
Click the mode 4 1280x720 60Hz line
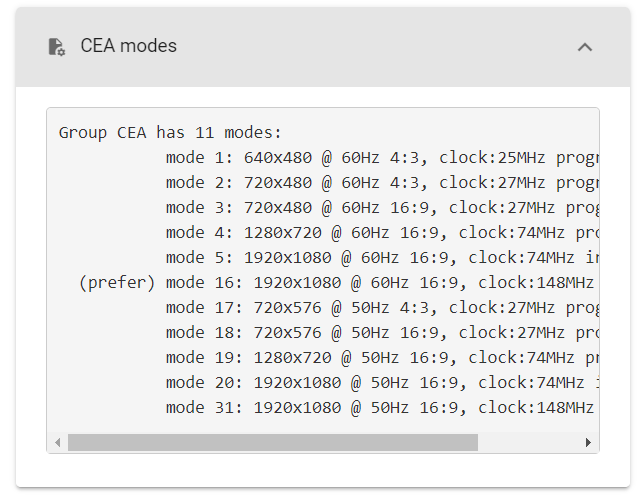click(382, 233)
